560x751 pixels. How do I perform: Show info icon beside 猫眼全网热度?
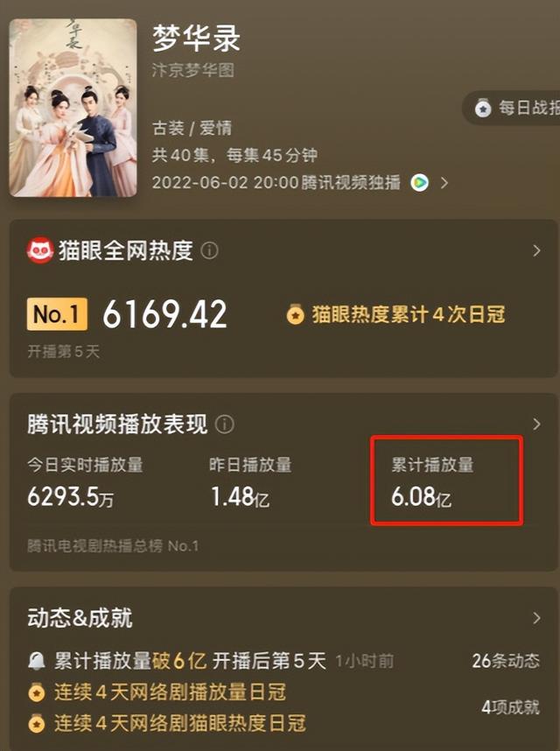point(209,250)
